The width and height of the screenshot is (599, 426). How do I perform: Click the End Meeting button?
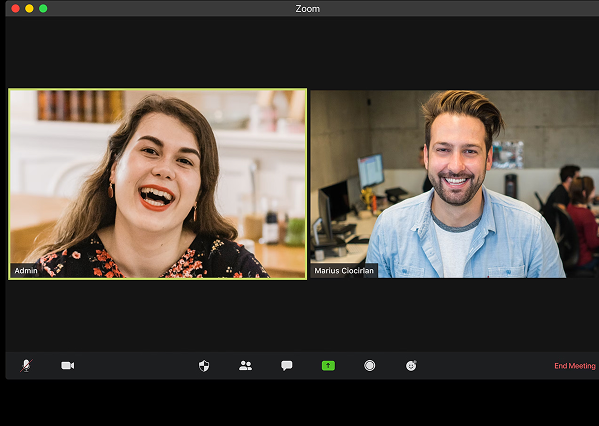pos(575,366)
